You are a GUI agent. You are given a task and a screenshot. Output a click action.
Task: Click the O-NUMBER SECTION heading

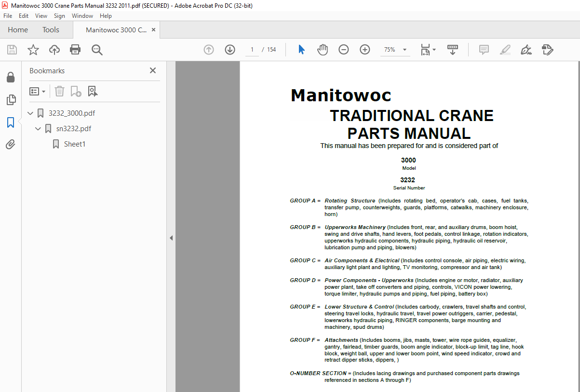tap(318, 373)
